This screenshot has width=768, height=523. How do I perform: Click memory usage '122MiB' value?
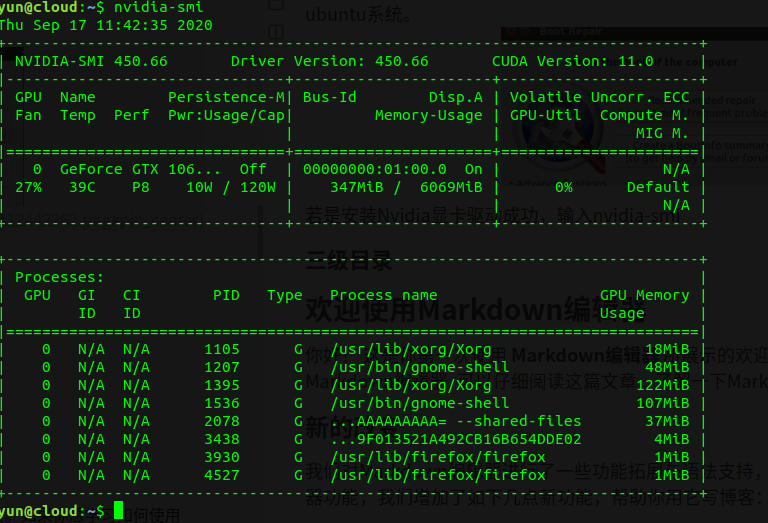tap(662, 385)
